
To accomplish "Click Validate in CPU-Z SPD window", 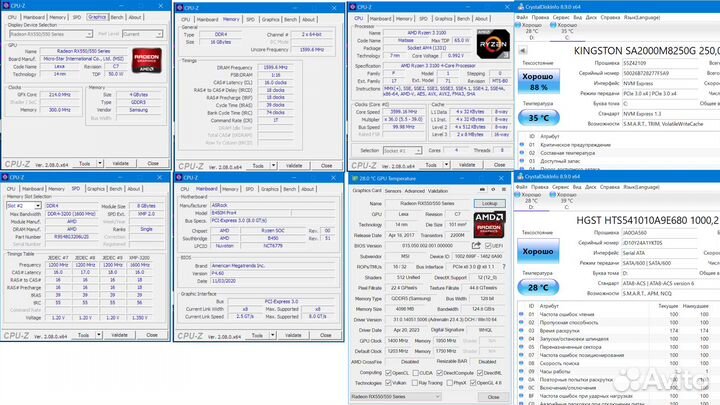I will 119,335.
